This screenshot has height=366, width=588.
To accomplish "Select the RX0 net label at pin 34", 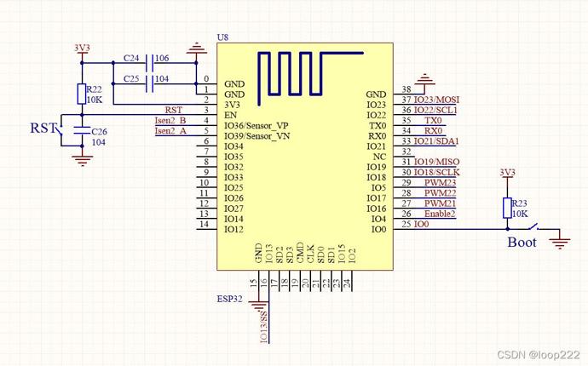I will click(433, 131).
